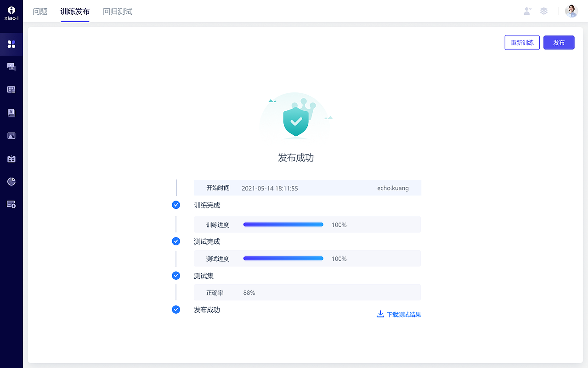Click the 下载测试结果 download link
588x368 pixels.
[399, 315]
